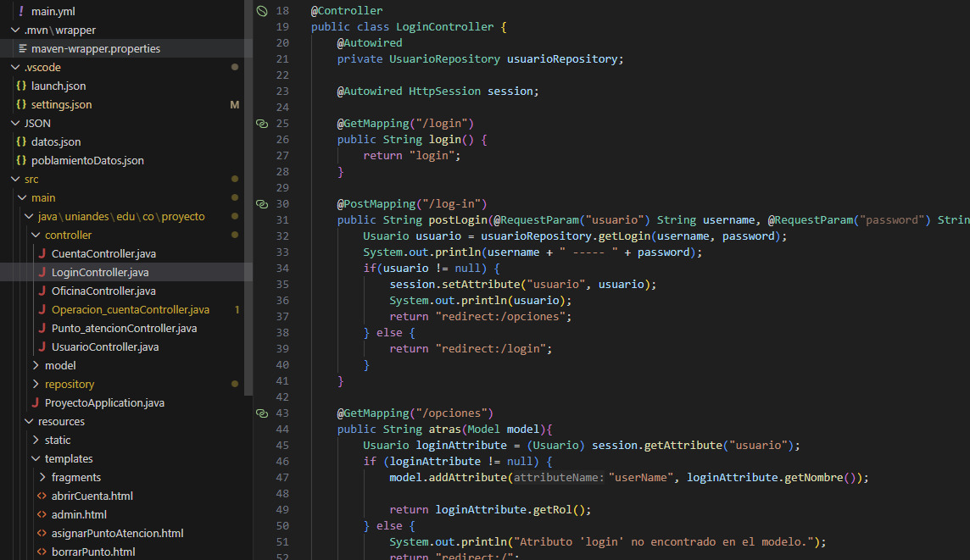This screenshot has height=560, width=970.
Task: Open admin.html template
Action: (x=79, y=514)
